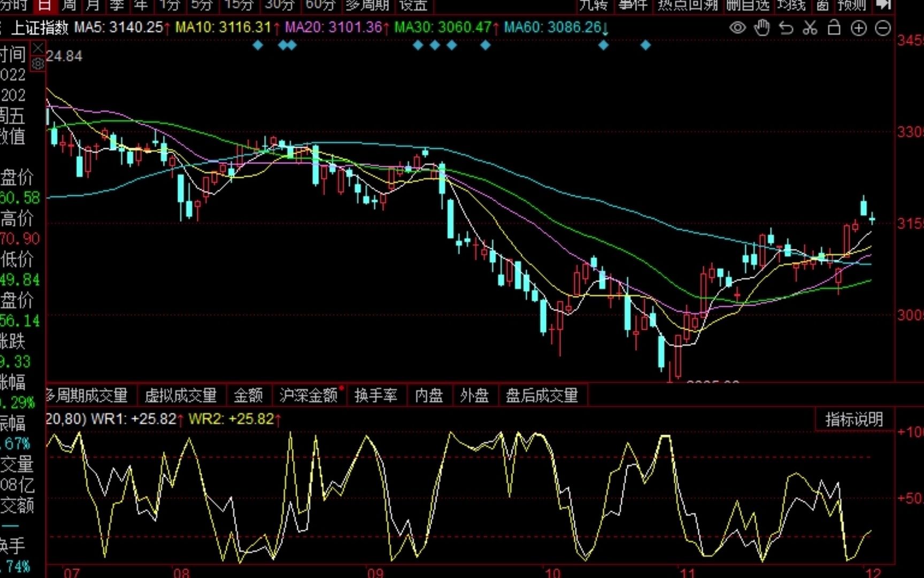
Task: Click the MA20: 3101.36 label
Action: click(x=334, y=27)
